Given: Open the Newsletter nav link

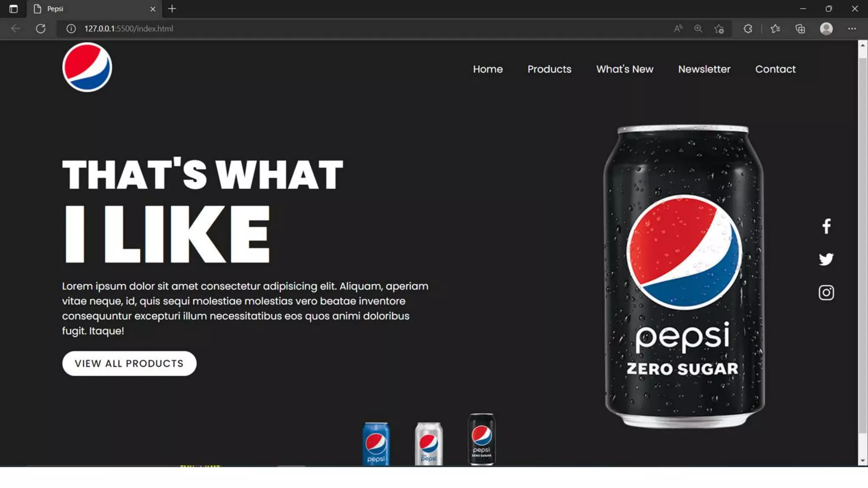Looking at the screenshot, I should coord(704,69).
